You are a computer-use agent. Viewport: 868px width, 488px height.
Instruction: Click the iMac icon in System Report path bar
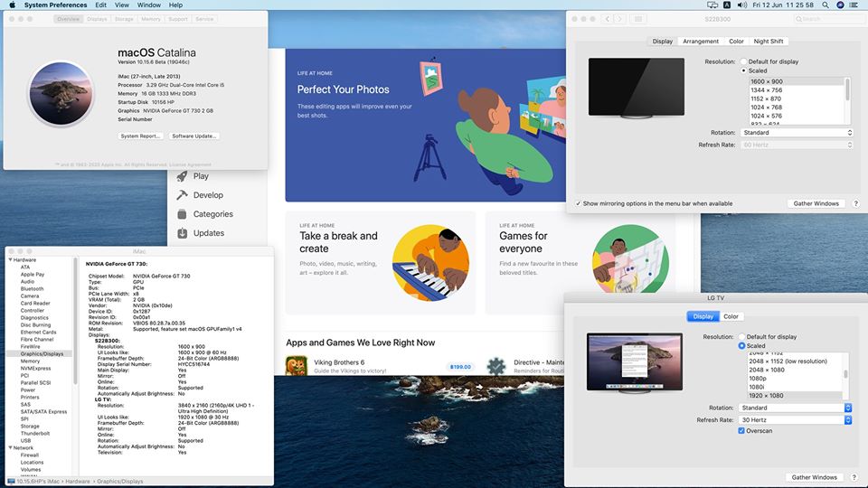(x=11, y=482)
